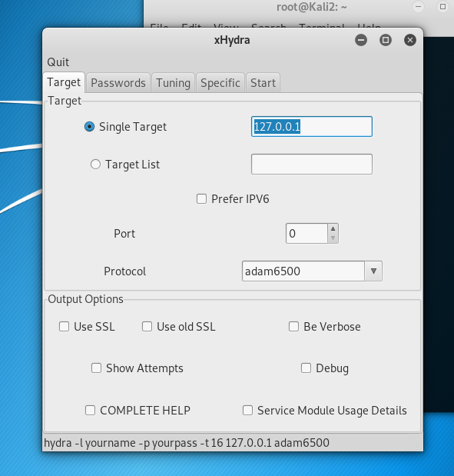Maximize the xHydra window
This screenshot has height=476, width=454.
pos(386,40)
